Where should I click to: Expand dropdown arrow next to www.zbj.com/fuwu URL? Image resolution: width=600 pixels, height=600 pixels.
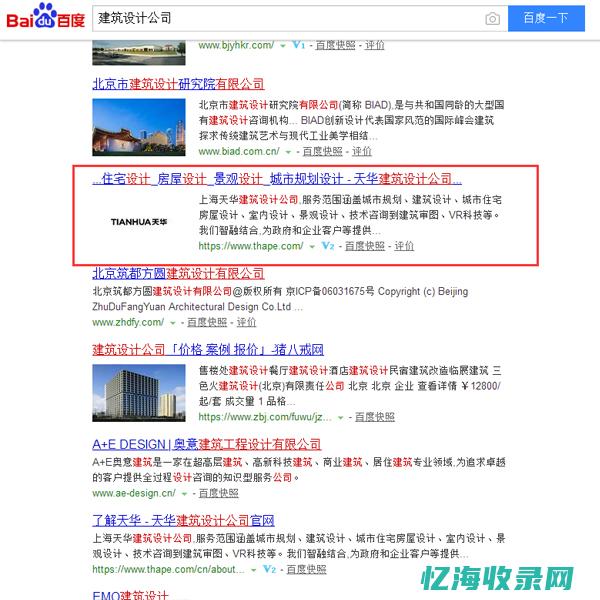tap(340, 418)
